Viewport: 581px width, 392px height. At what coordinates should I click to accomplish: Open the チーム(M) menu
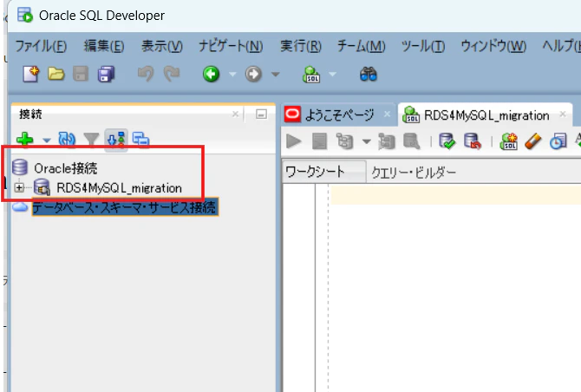(362, 46)
